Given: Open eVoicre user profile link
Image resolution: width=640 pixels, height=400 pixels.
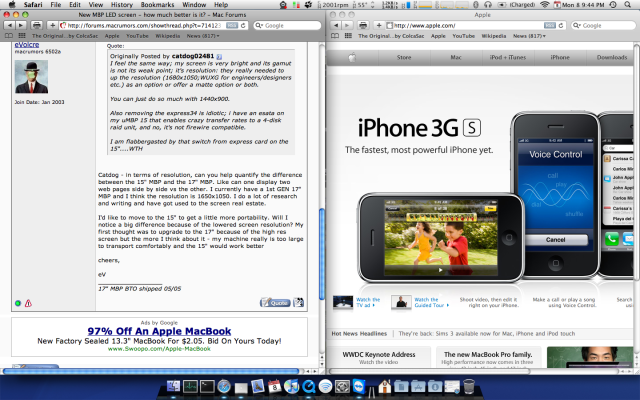Looking at the screenshot, I should pos(27,44).
